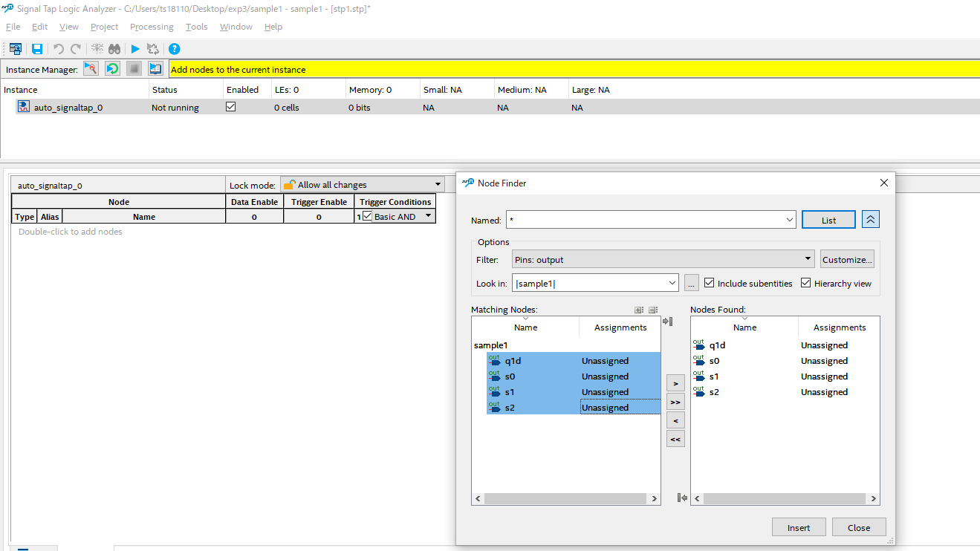Click the hierarchy display toolbar icon
The image size is (980, 551).
coord(15,49)
